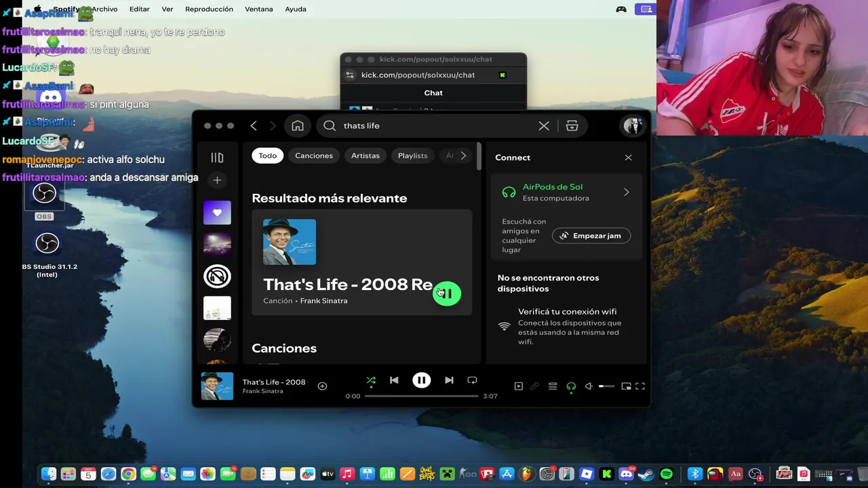868x488 pixels.
Task: Create a new playlist with plus icon
Action: click(217, 180)
